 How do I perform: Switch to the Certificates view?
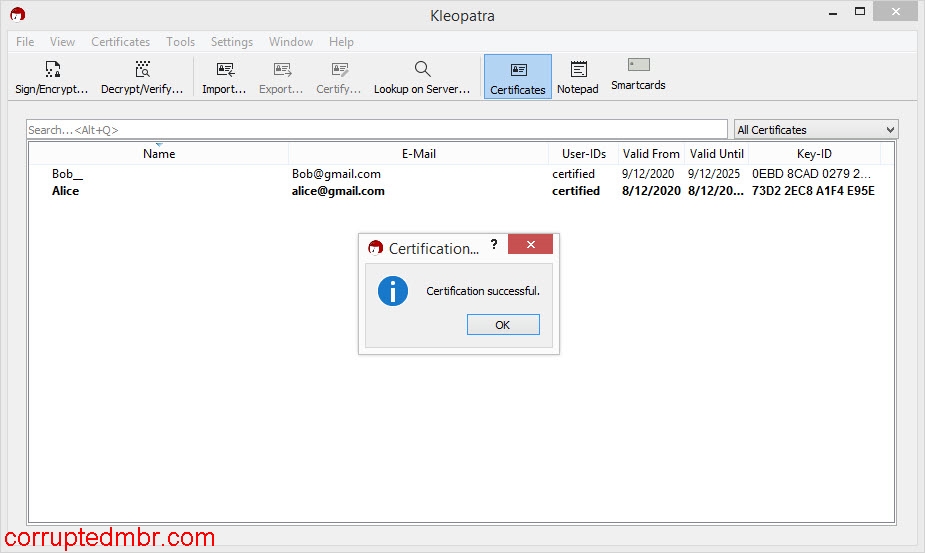point(518,77)
